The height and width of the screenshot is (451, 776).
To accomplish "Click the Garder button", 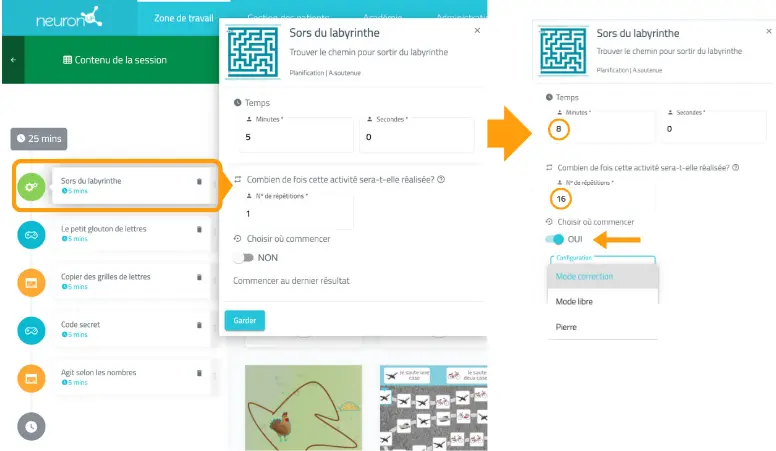I will pyautogui.click(x=244, y=320).
